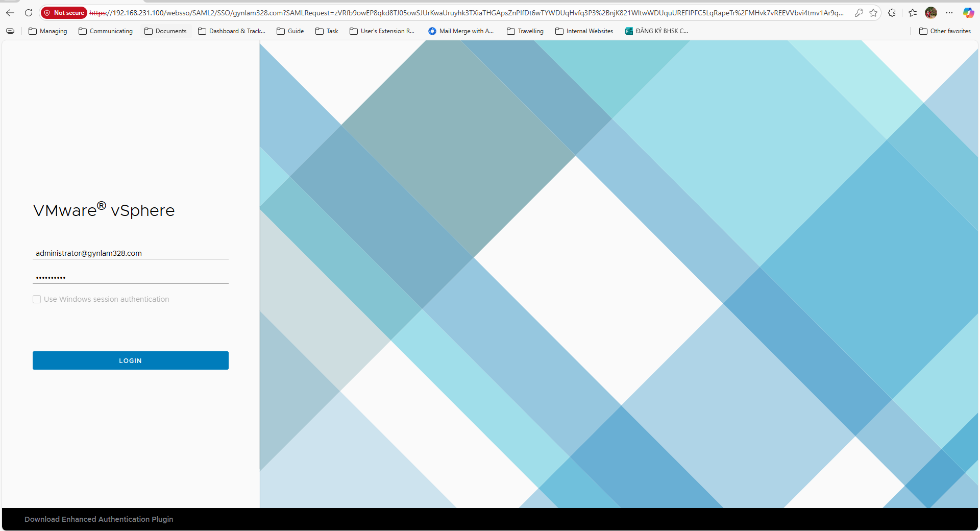Image resolution: width=980 pixels, height=531 pixels.
Task: Reload the page with the refresh icon
Action: coord(29,13)
